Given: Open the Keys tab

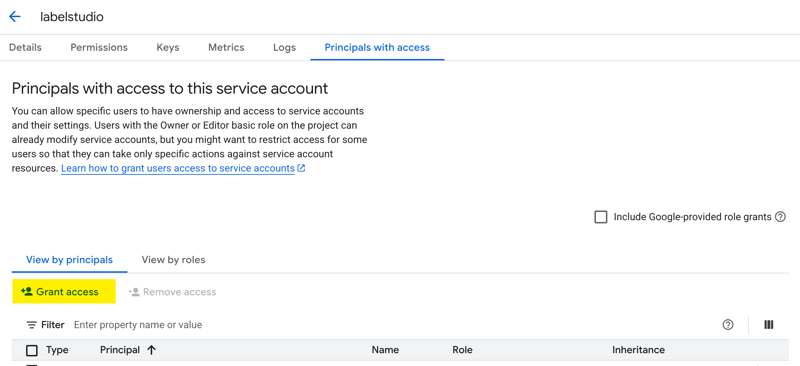Looking at the screenshot, I should [x=168, y=47].
